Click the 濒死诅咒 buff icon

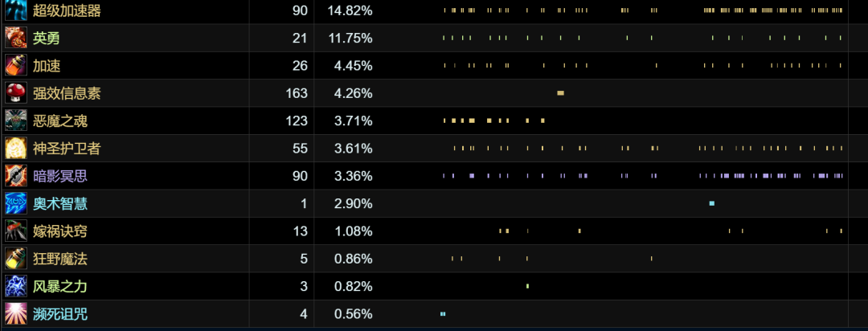click(x=16, y=314)
